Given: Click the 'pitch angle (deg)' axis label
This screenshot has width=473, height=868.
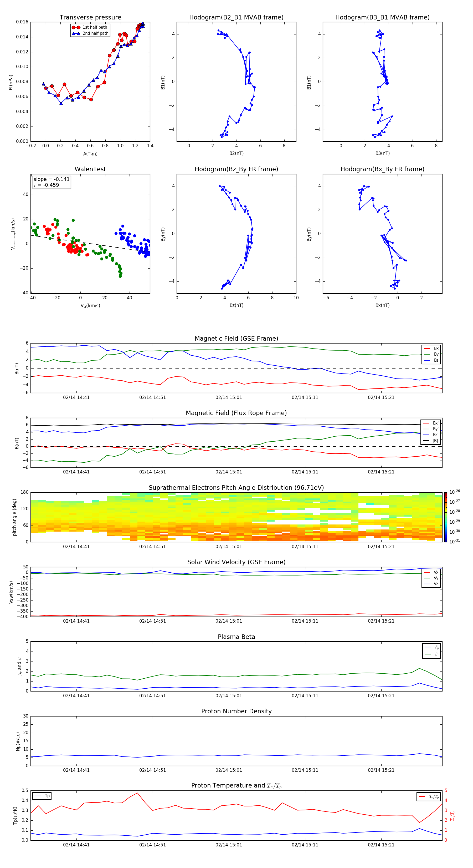Looking at the screenshot, I should pos(14,517).
